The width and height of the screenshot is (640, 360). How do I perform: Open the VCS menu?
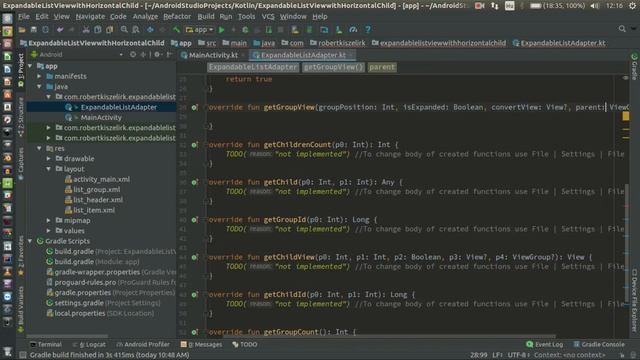coord(268,17)
